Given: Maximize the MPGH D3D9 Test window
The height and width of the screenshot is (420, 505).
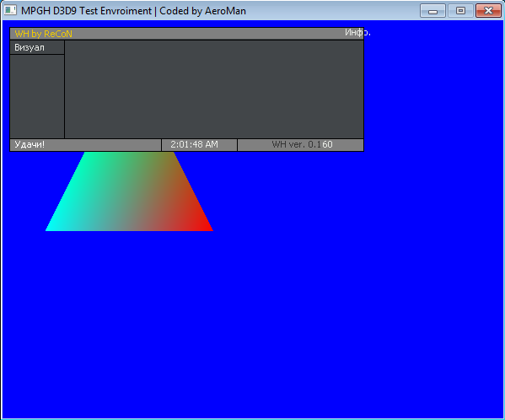Looking at the screenshot, I should [460, 11].
